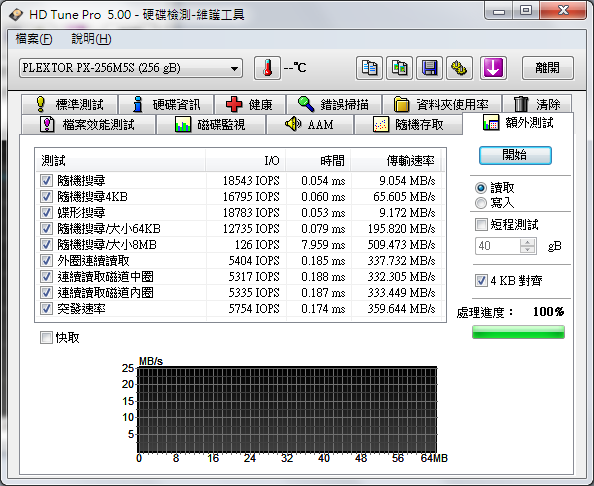The image size is (594, 486).
Task: Disable the 4 KB 對齊 checkbox
Action: (x=481, y=281)
